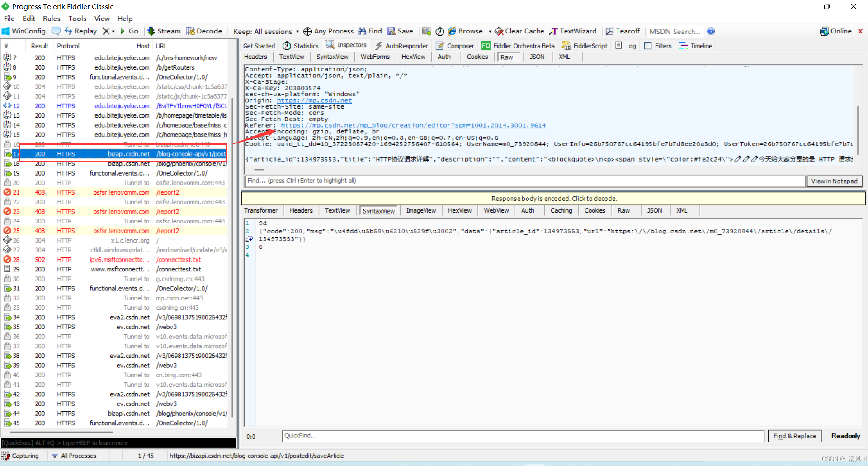Image resolution: width=868 pixels, height=466 pixels.
Task: Expand the Browse dropdown arrow
Action: (x=490, y=31)
